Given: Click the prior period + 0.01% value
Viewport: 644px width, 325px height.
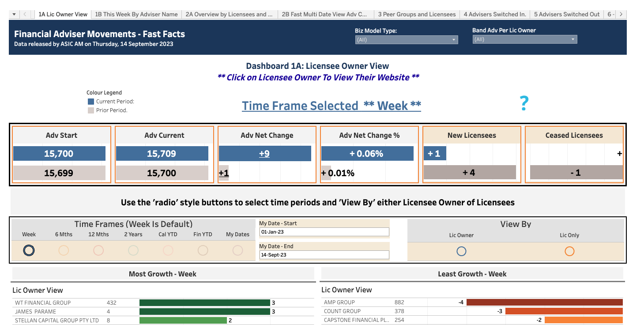Looking at the screenshot, I should (x=338, y=173).
